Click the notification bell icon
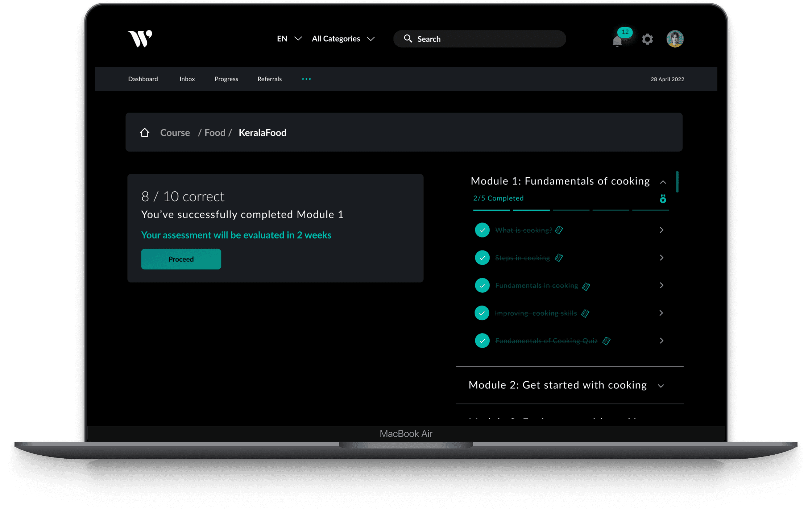 617,41
